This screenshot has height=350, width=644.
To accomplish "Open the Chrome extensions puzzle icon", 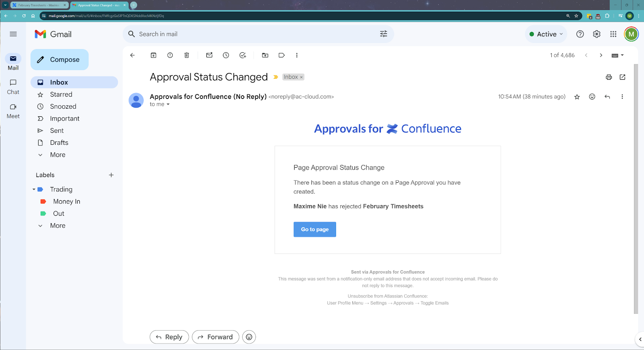I will [x=607, y=16].
